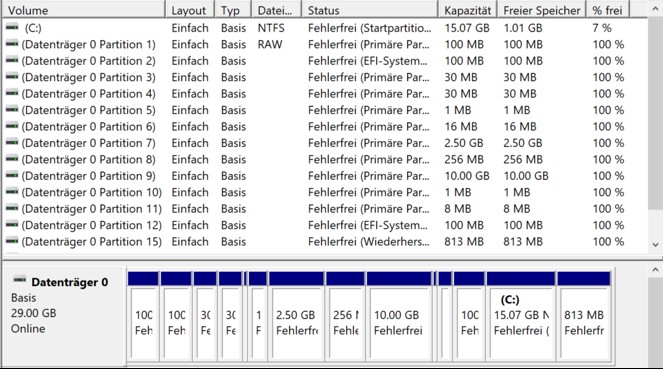Sort by the Typ column header

click(233, 10)
